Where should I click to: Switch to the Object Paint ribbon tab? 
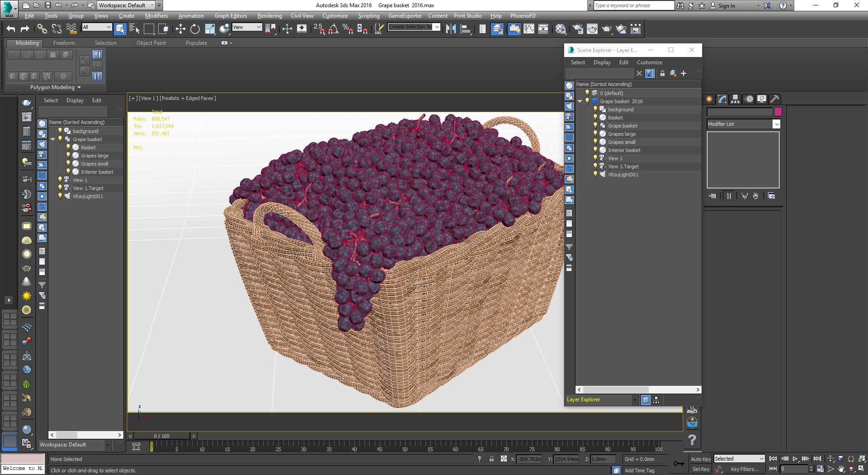pyautogui.click(x=151, y=43)
